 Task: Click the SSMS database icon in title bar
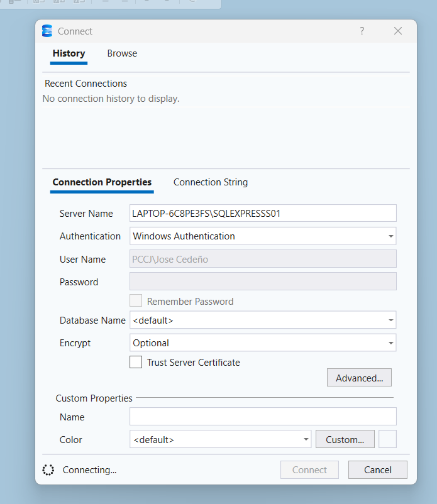tap(47, 31)
